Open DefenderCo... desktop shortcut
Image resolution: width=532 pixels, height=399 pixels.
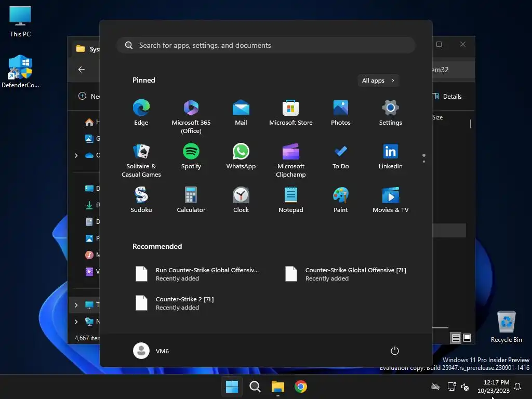[20, 72]
